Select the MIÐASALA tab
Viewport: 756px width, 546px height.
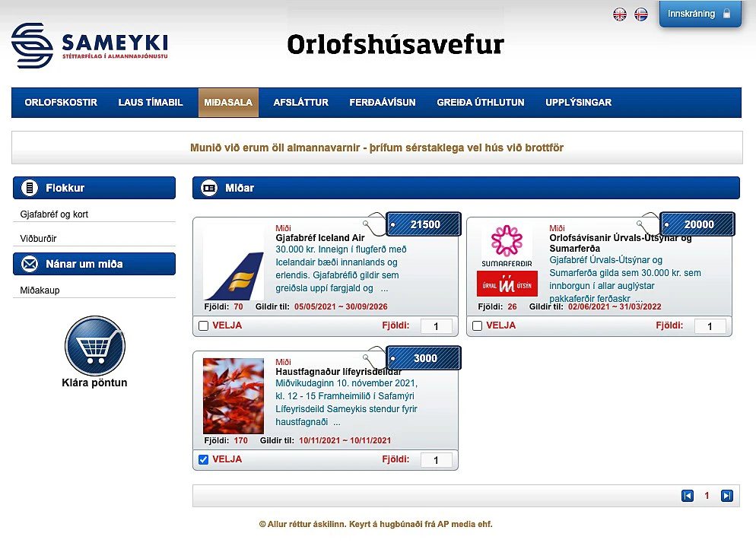click(x=228, y=103)
